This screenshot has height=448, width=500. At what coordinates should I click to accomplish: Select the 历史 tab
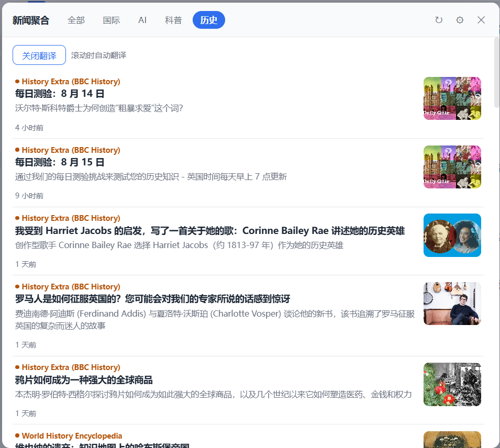point(209,20)
